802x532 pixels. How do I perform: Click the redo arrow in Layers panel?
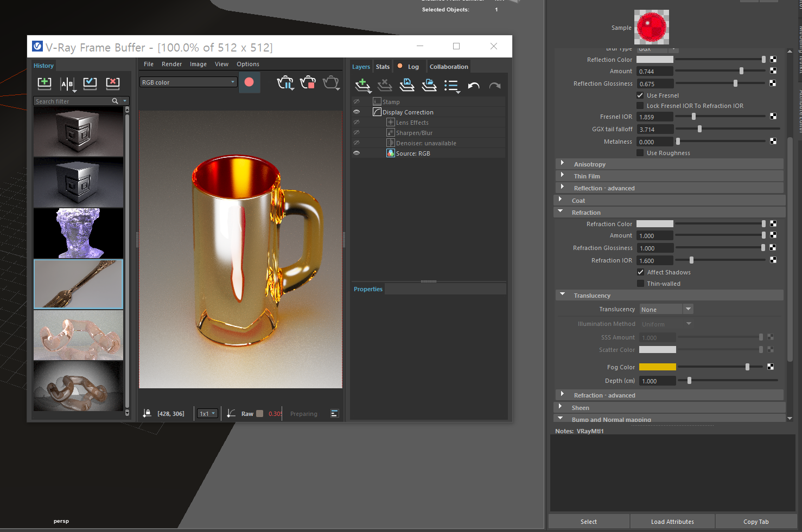[495, 86]
